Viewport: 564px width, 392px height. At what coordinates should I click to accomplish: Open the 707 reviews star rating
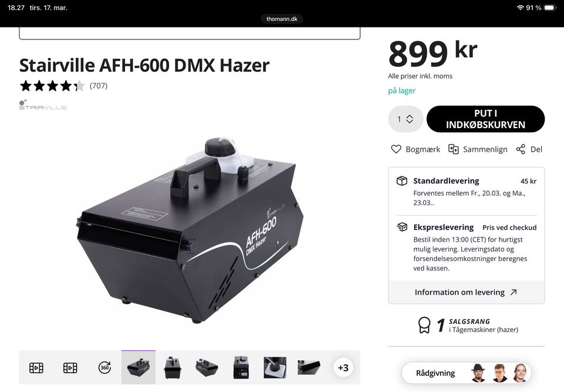[63, 86]
